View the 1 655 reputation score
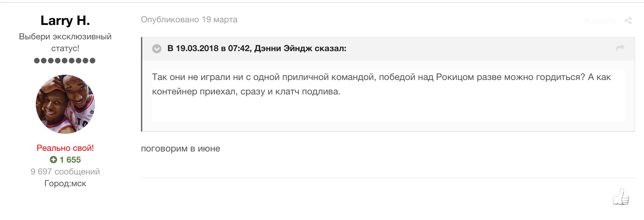 [x=70, y=160]
